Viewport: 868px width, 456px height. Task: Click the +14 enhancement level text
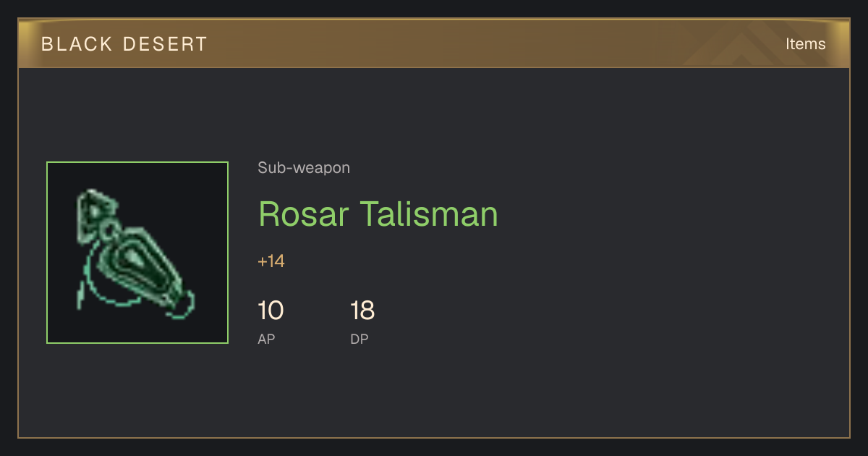[271, 261]
